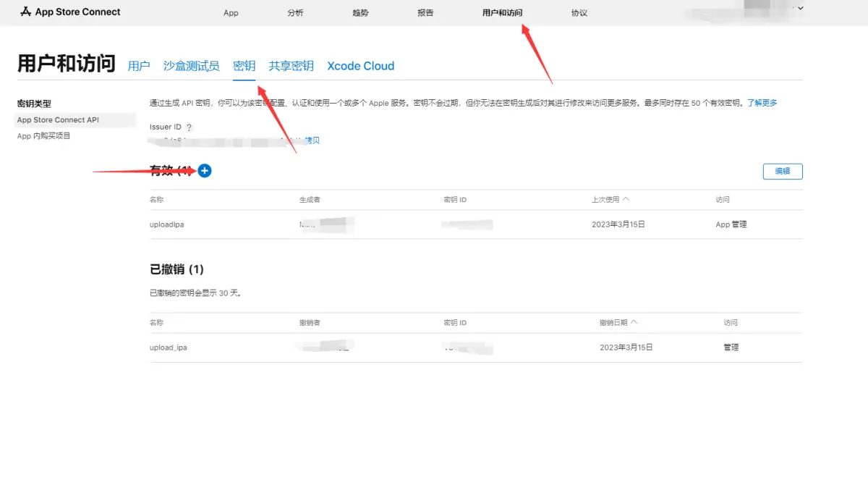Click the 生成者 column header
This screenshot has width=868, height=480.
point(311,199)
